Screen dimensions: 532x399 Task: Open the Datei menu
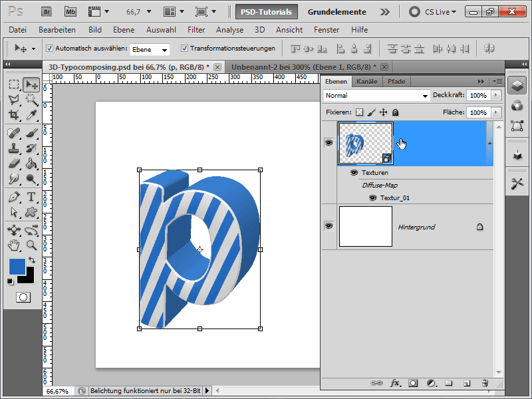coord(18,30)
